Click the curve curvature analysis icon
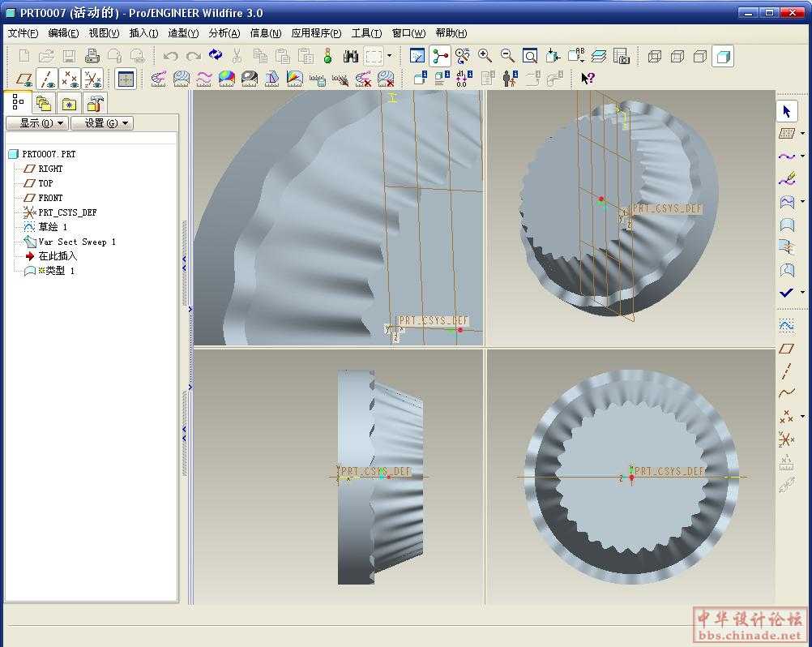This screenshot has width=812, height=647. 158,79
